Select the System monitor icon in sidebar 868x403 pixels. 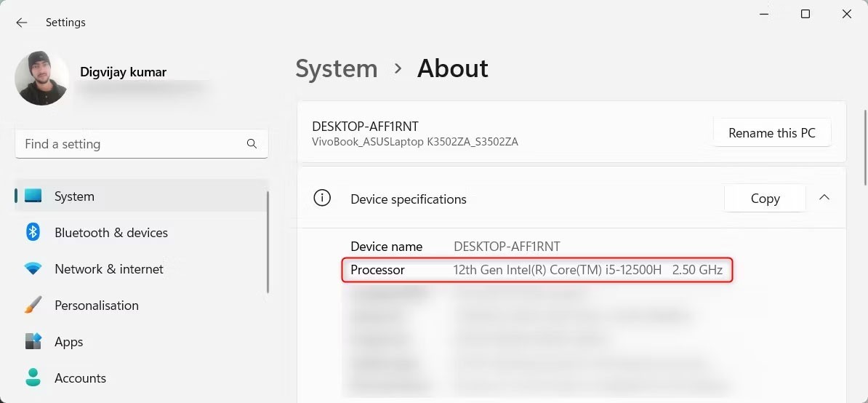[x=33, y=196]
